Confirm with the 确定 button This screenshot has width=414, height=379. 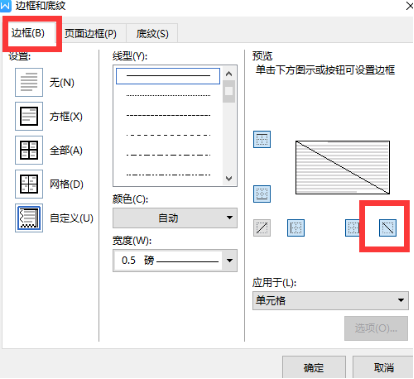pos(314,367)
